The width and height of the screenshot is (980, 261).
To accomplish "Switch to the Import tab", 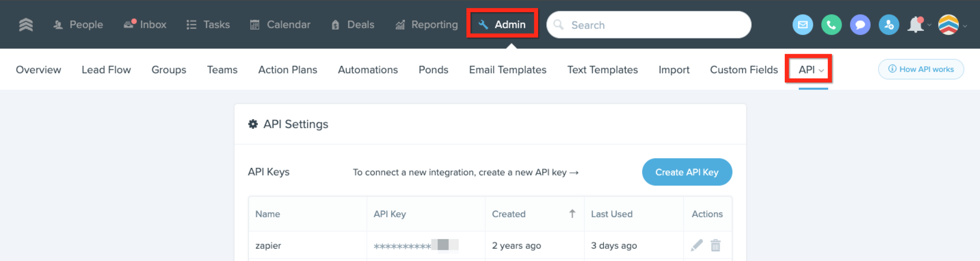I will (674, 70).
